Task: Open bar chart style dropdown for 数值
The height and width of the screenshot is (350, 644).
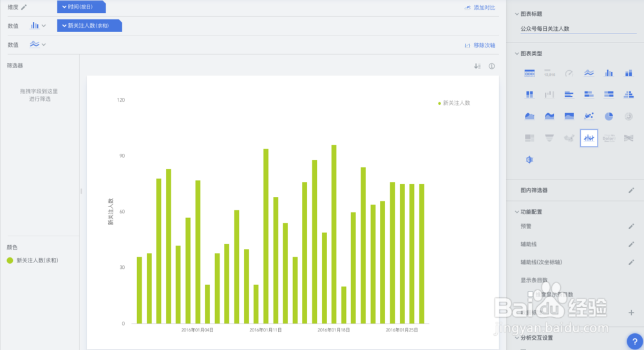Action: 38,26
